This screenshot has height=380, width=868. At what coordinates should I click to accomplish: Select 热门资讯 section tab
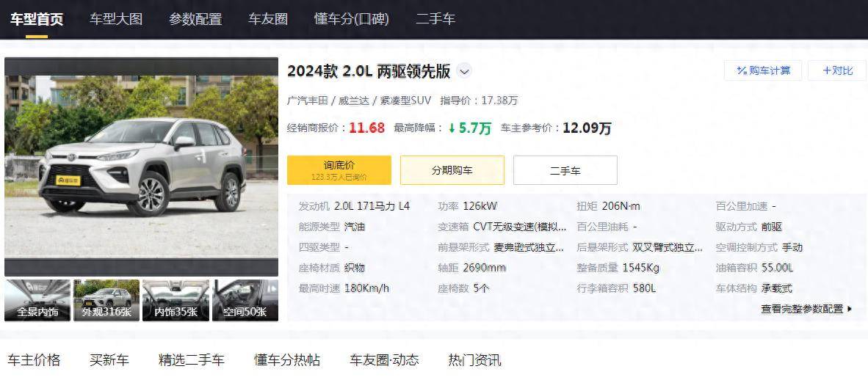coord(474,360)
